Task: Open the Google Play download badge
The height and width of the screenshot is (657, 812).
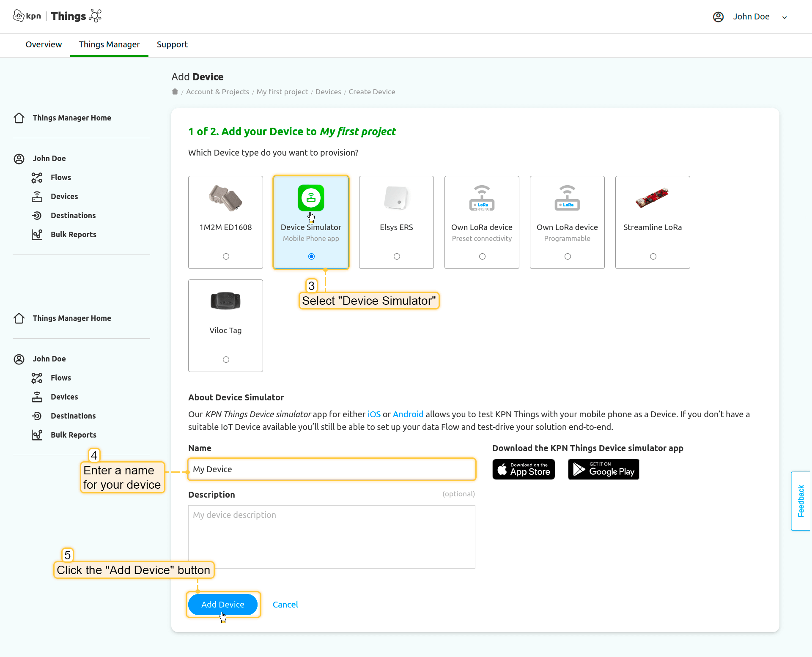Action: click(x=603, y=469)
